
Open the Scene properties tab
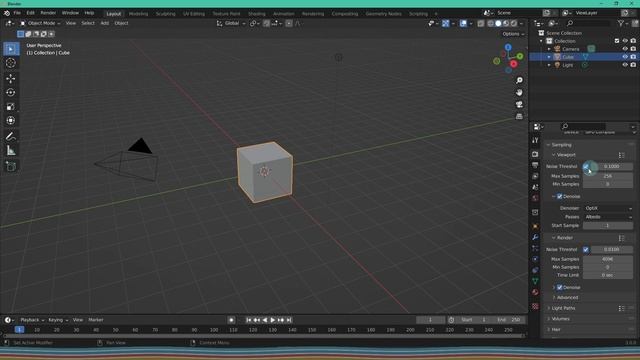tap(535, 187)
